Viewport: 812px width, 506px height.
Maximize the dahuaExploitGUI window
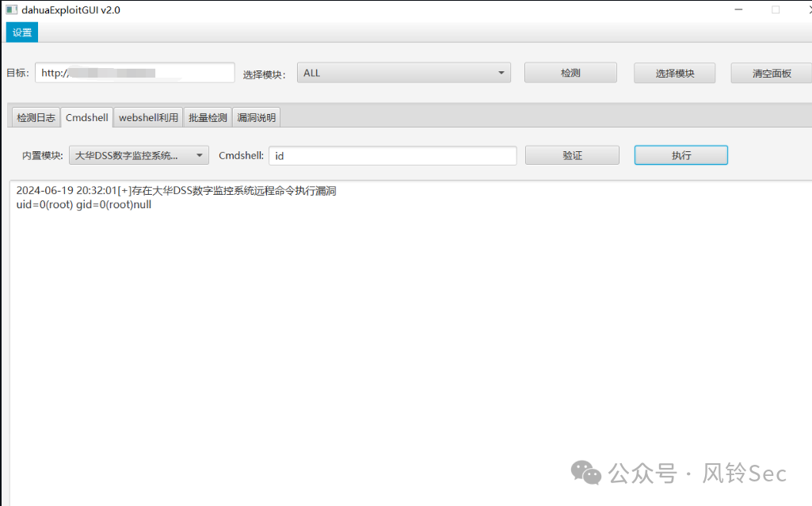click(776, 10)
